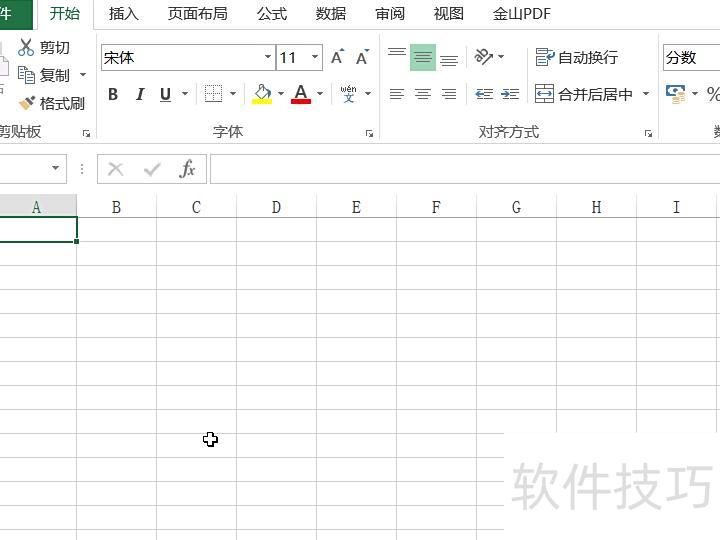Click Merge and Center (合并后居中)
This screenshot has width=720, height=540.
point(585,94)
